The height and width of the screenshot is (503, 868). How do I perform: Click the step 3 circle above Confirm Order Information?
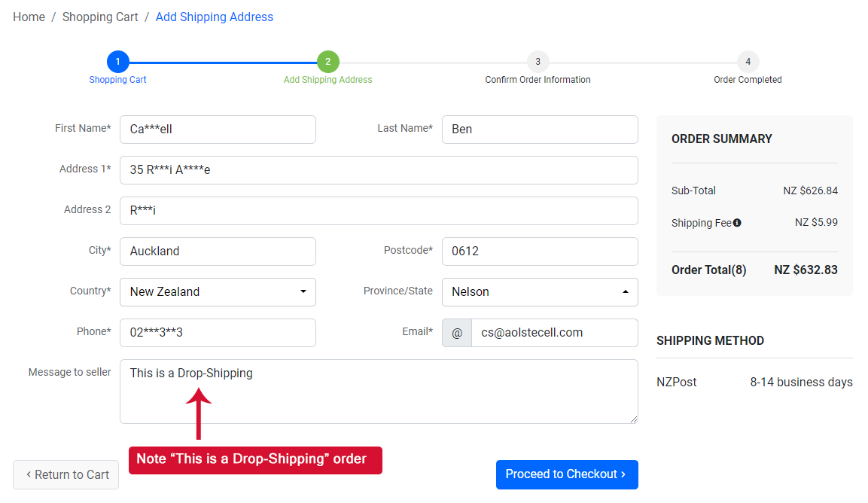[x=538, y=62]
